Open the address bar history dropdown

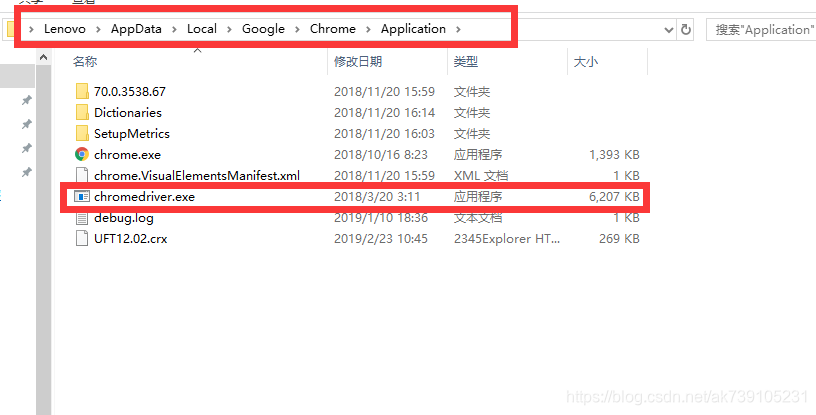669,30
